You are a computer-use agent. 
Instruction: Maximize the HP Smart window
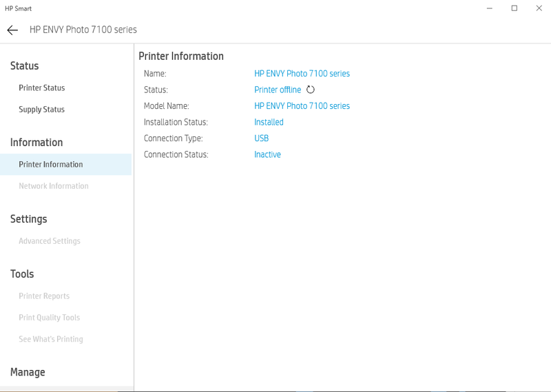514,8
